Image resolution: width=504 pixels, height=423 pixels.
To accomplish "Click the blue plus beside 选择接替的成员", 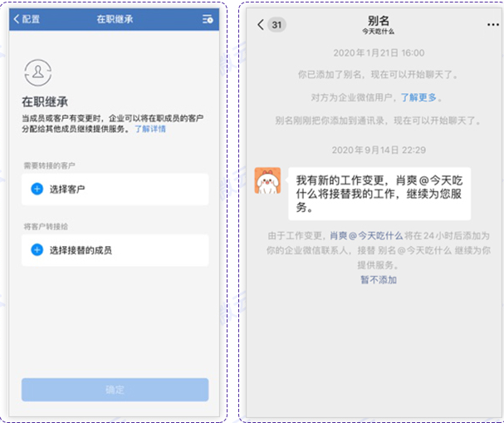I will 37,249.
